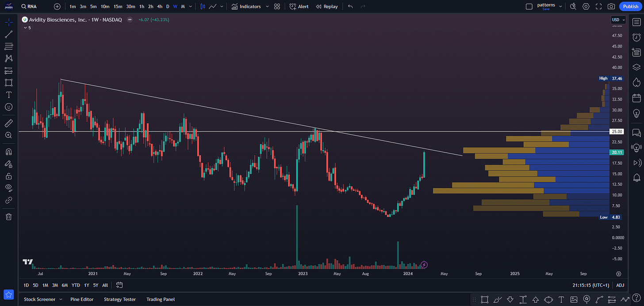Click the trash icon to remove drawings
Screen dimensions: 644x306
click(x=9, y=217)
